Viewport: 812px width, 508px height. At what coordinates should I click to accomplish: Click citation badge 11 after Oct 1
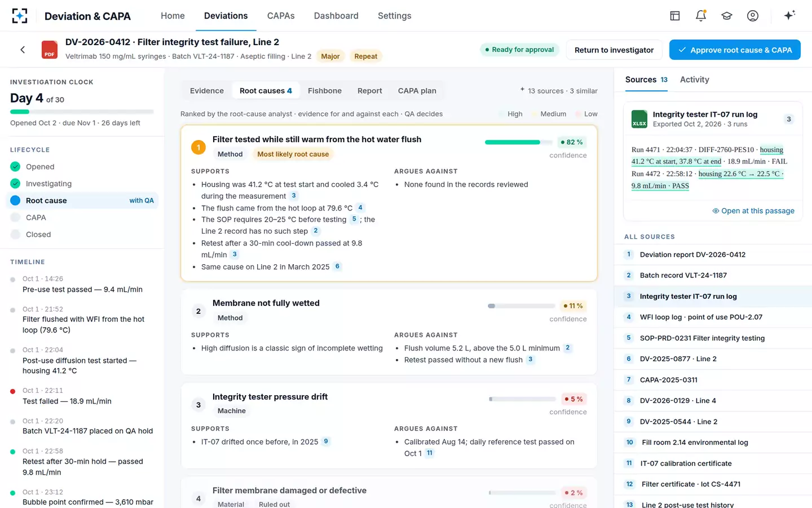(430, 453)
